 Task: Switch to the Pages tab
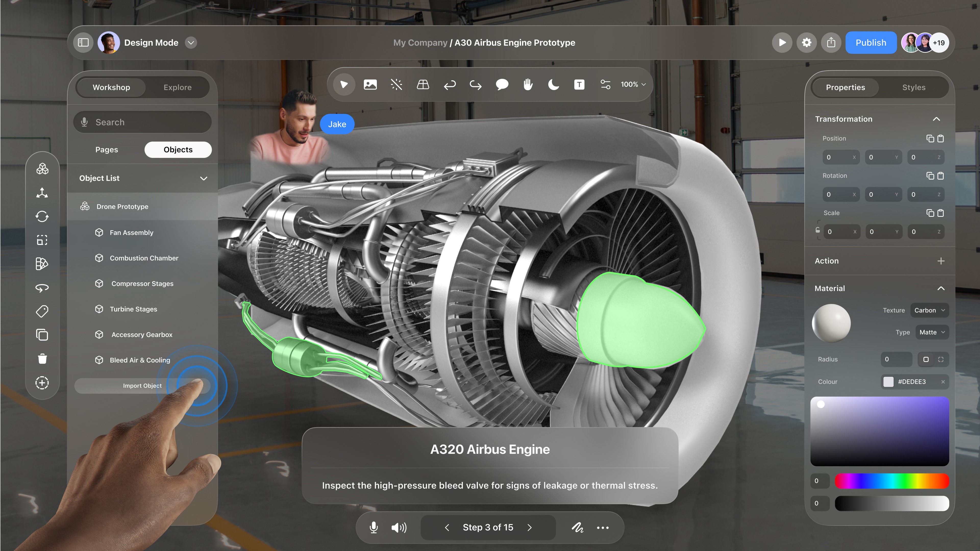[x=107, y=150]
